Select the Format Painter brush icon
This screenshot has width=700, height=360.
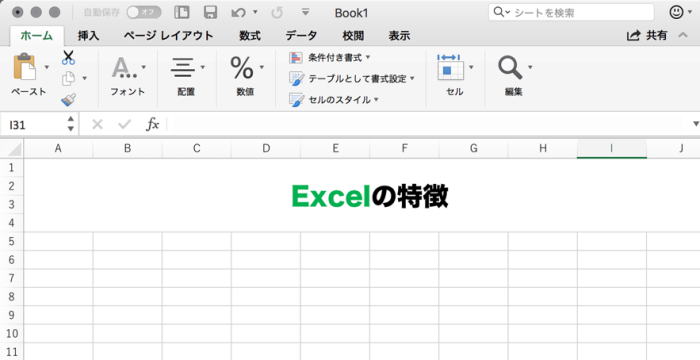click(x=68, y=100)
